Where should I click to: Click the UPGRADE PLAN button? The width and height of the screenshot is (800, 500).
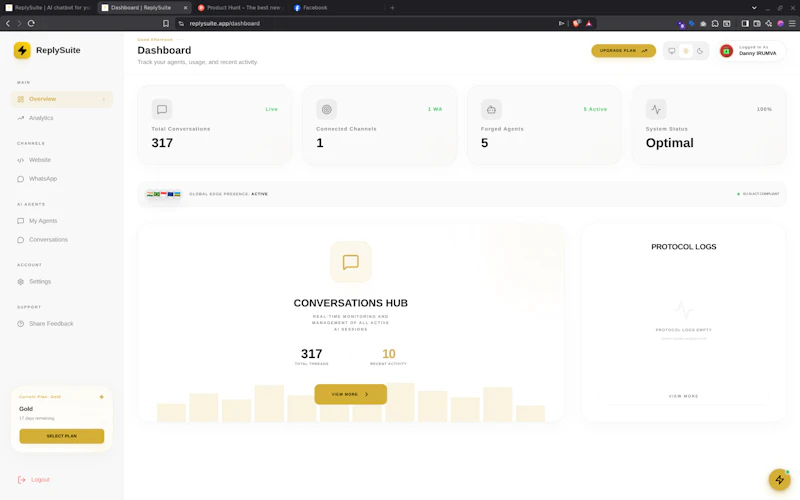623,51
